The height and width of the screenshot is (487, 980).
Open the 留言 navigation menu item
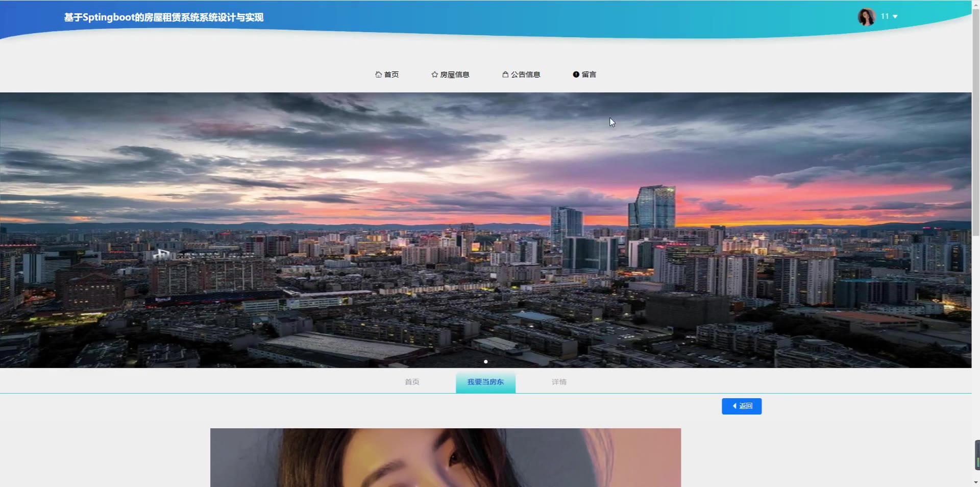point(584,75)
